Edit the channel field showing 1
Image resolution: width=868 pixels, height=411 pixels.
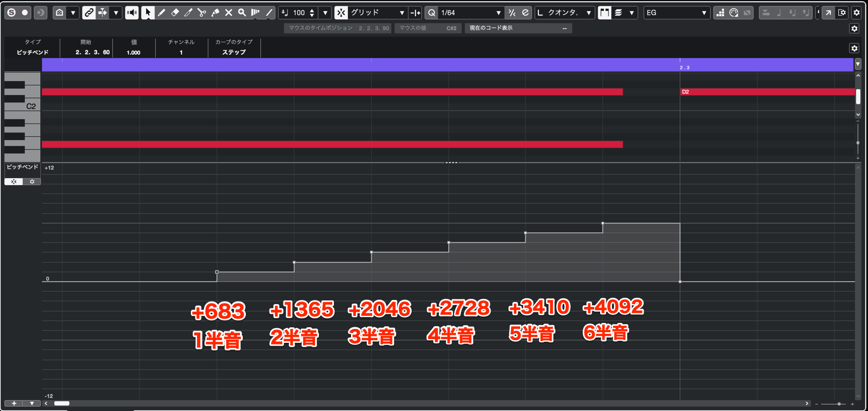181,53
